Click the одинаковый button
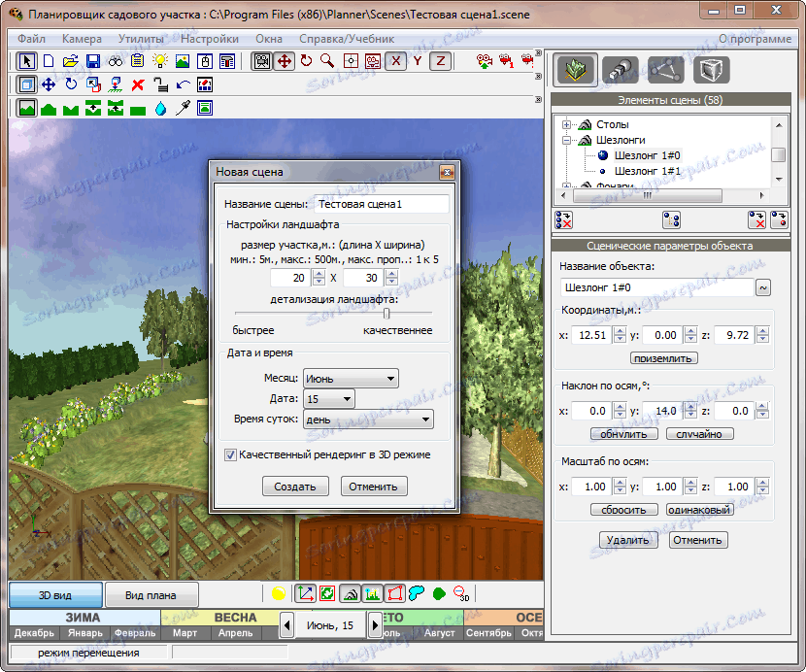Image resolution: width=806 pixels, height=672 pixels. point(699,510)
